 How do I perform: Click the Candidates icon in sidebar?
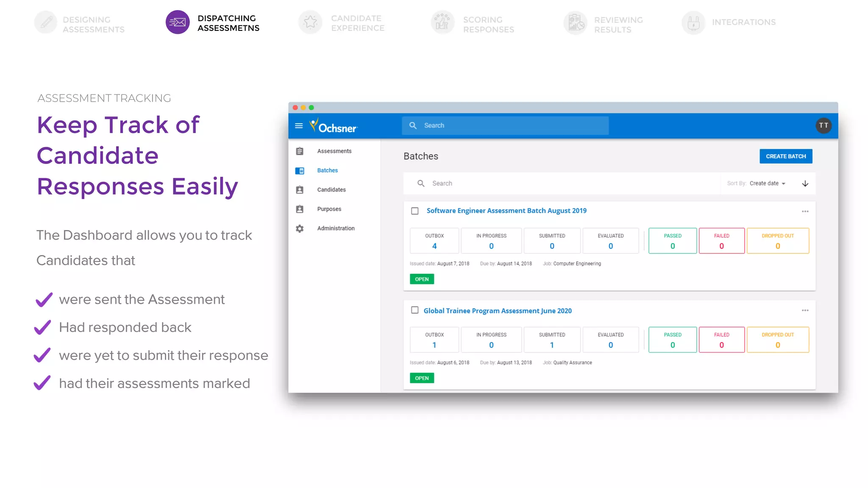click(300, 190)
